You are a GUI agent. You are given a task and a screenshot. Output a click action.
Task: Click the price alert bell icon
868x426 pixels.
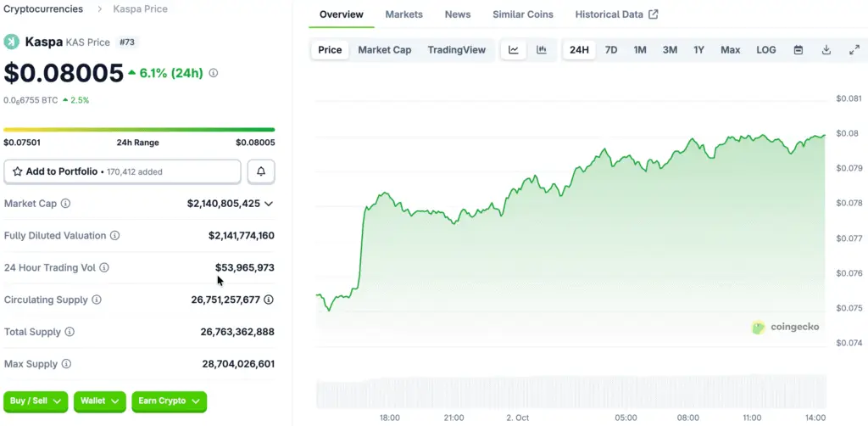pos(261,171)
